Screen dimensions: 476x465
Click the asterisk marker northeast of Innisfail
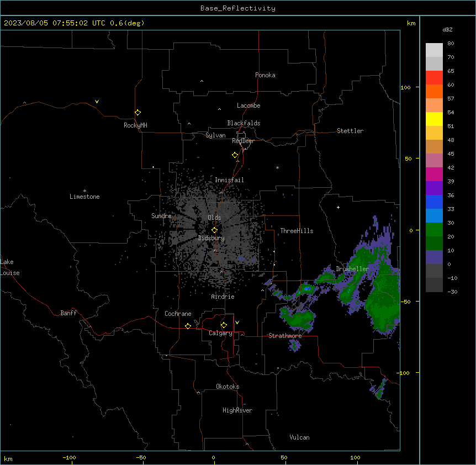point(277,168)
